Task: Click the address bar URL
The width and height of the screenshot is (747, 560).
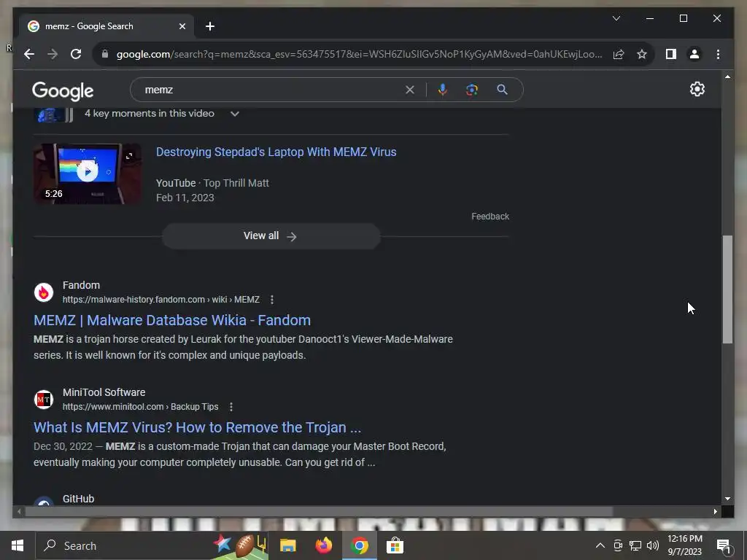Action: tap(359, 54)
